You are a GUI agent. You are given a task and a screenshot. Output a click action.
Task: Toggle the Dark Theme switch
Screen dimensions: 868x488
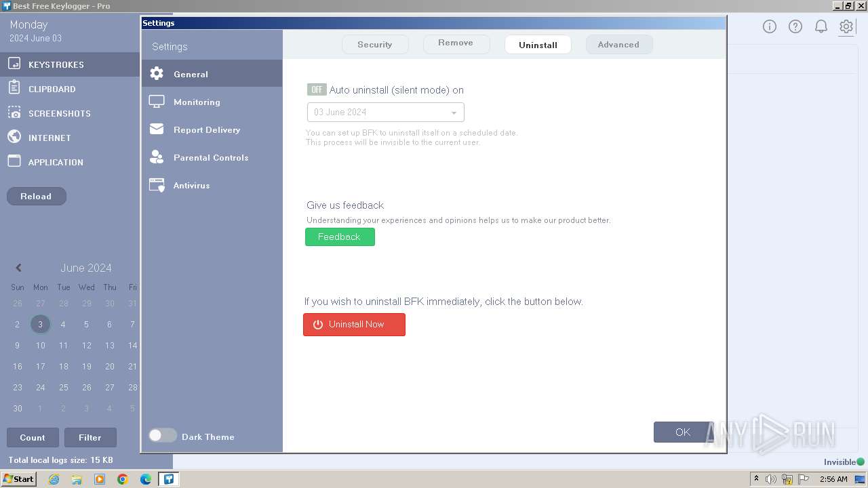click(163, 436)
